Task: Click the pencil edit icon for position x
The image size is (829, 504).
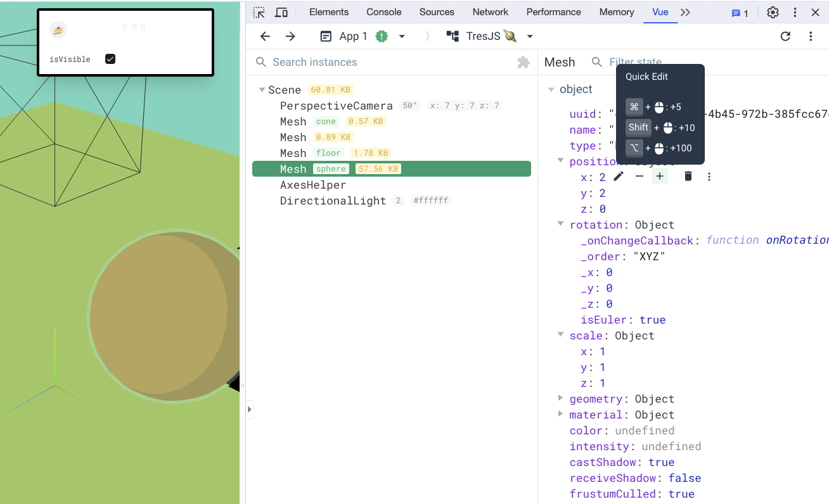Action: tap(619, 177)
